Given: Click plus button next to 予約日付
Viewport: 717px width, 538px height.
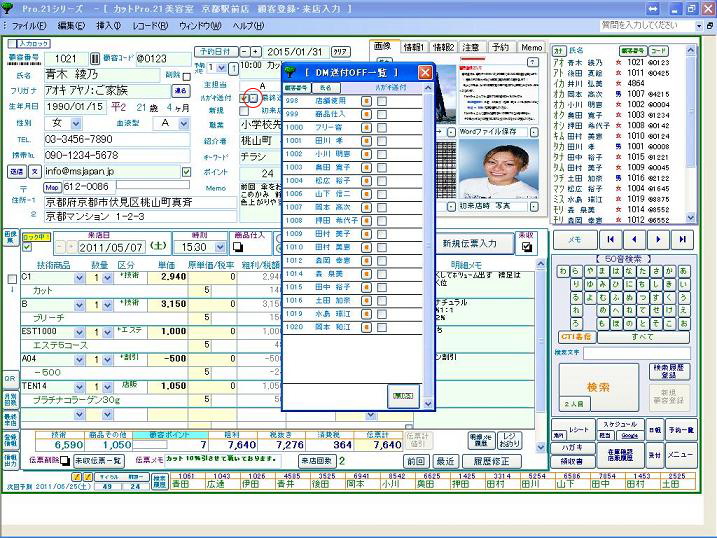Looking at the screenshot, I should [x=256, y=52].
